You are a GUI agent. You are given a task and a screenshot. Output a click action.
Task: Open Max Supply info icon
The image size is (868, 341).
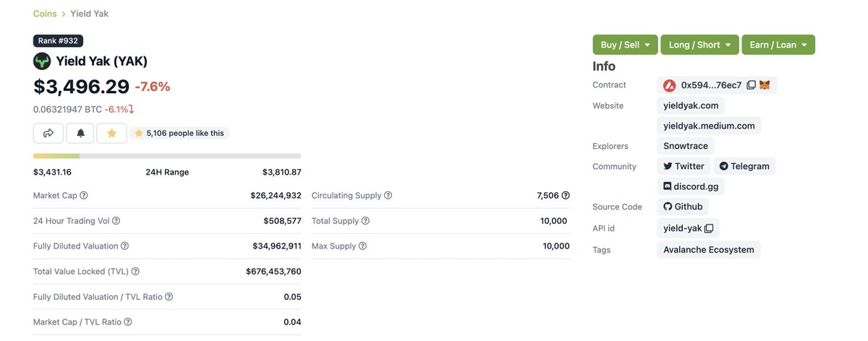point(362,246)
